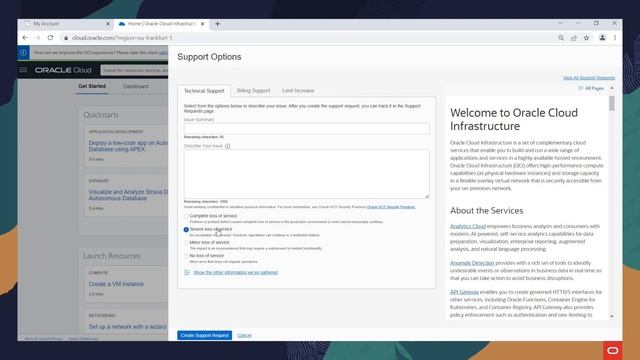
Task: Switch to the Technical Support tab
Action: pyautogui.click(x=204, y=91)
